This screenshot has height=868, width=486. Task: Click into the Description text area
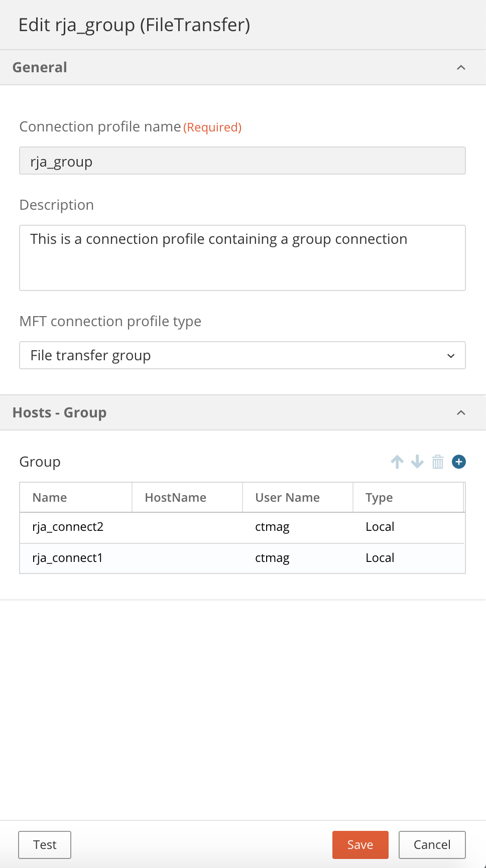tap(242, 258)
